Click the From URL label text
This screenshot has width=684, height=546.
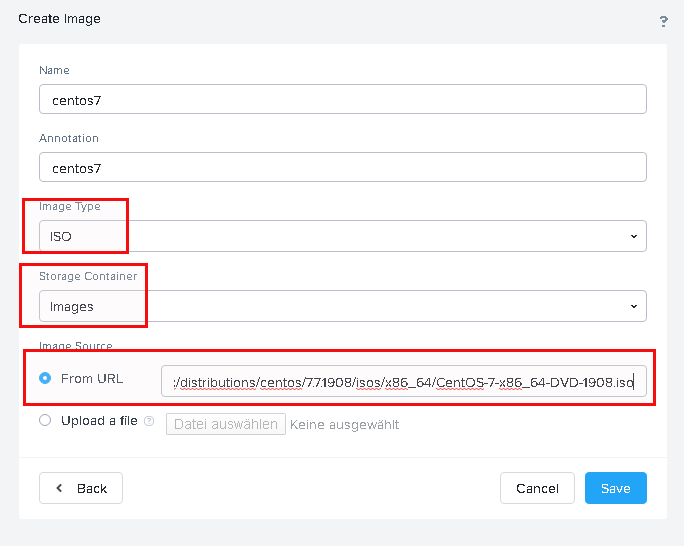(x=92, y=379)
